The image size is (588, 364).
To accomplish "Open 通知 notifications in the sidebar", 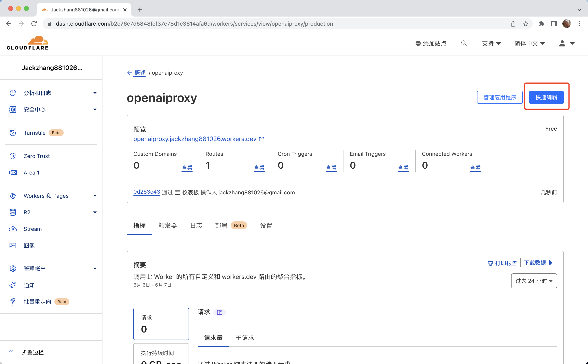I will (29, 285).
